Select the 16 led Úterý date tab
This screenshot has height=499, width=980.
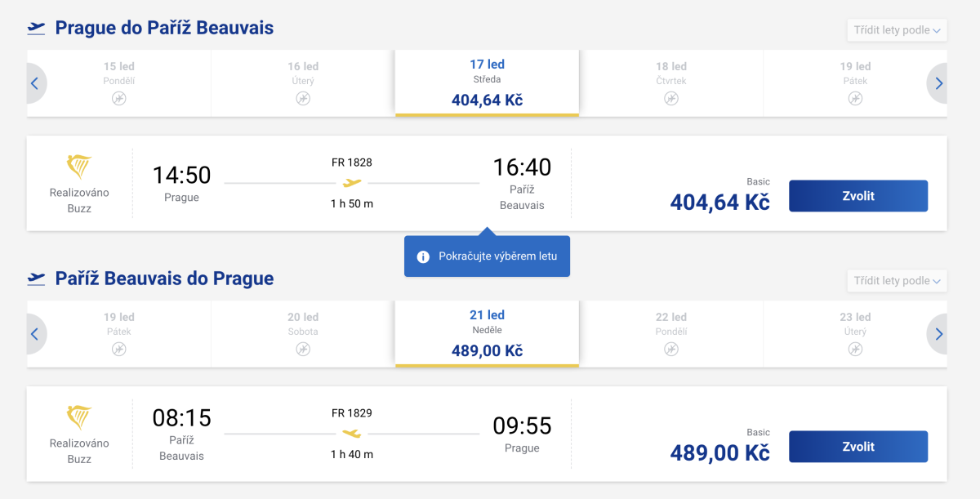303,82
